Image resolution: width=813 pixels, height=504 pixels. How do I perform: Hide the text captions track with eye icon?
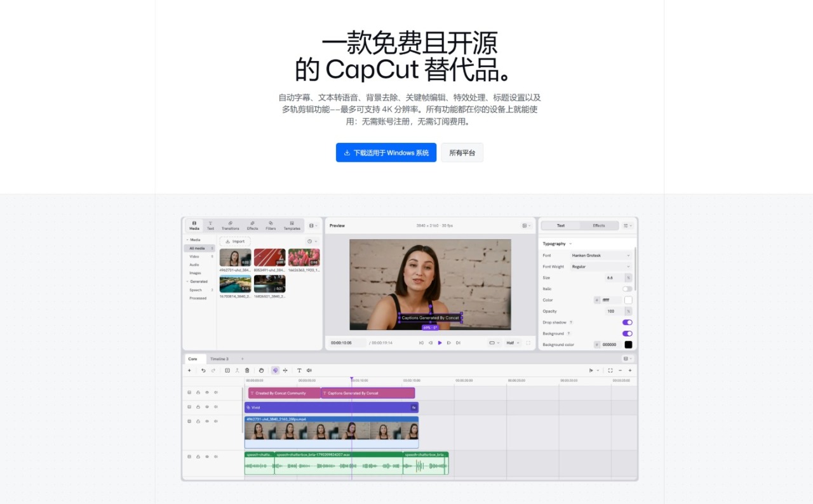point(207,392)
